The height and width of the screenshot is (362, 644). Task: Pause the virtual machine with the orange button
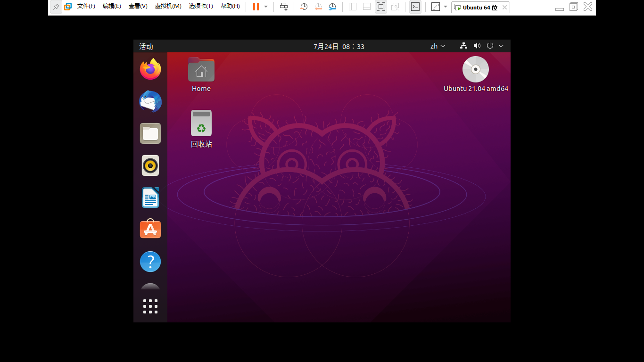[x=256, y=7]
